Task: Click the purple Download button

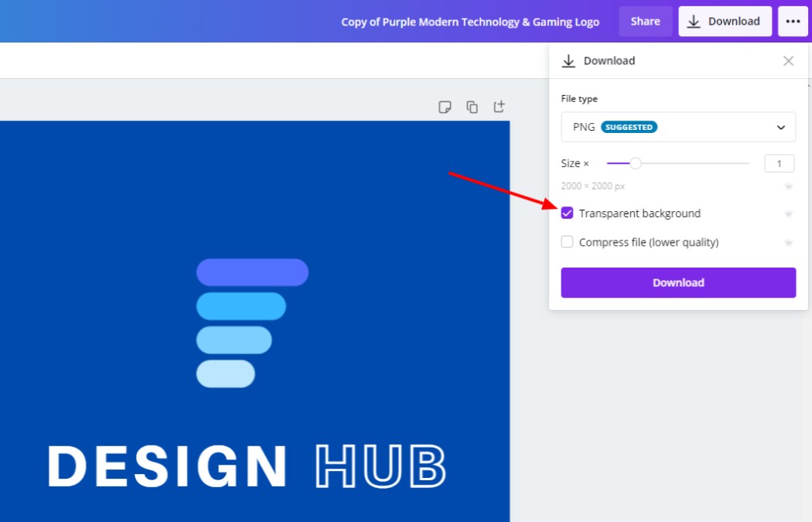Action: [678, 283]
